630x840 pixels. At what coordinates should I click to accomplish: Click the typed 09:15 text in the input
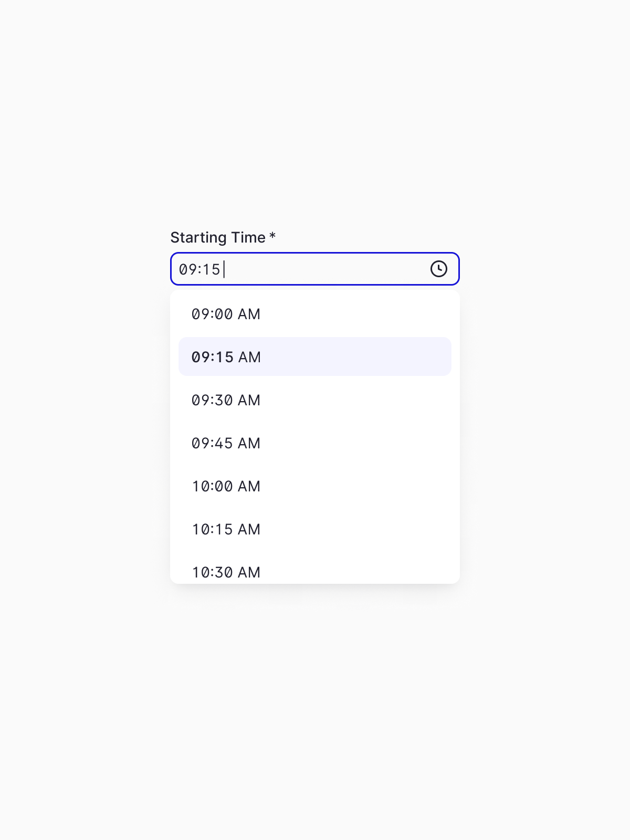(199, 269)
